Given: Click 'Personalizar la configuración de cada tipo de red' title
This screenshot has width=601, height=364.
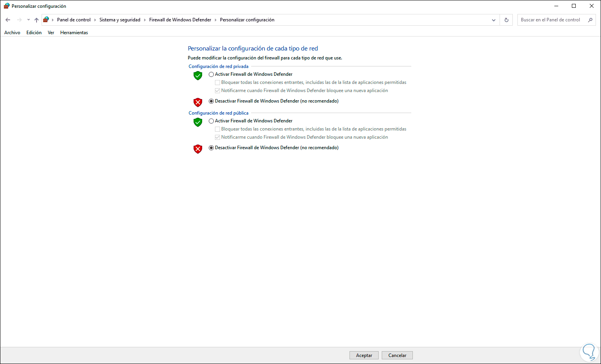Looking at the screenshot, I should pos(253,49).
